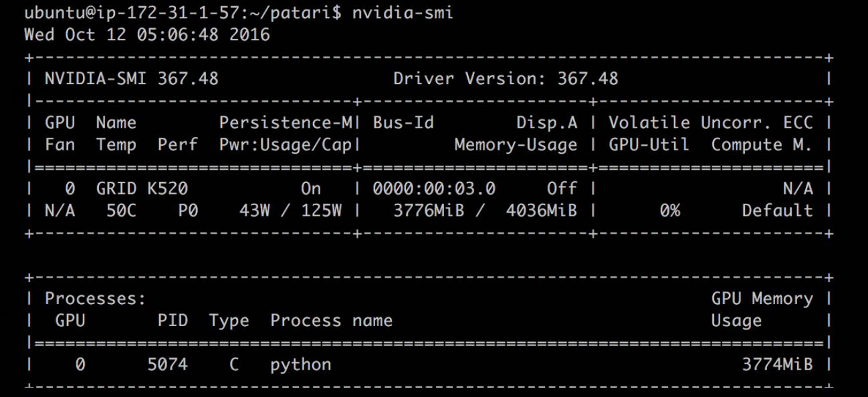
Task: Click the NVIDIA-SMI 367.48 version text
Action: (132, 79)
